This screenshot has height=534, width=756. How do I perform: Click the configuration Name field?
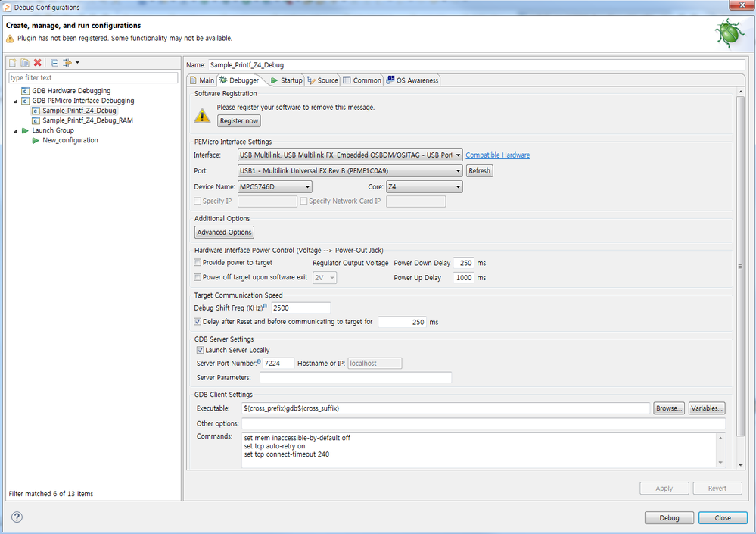point(476,65)
